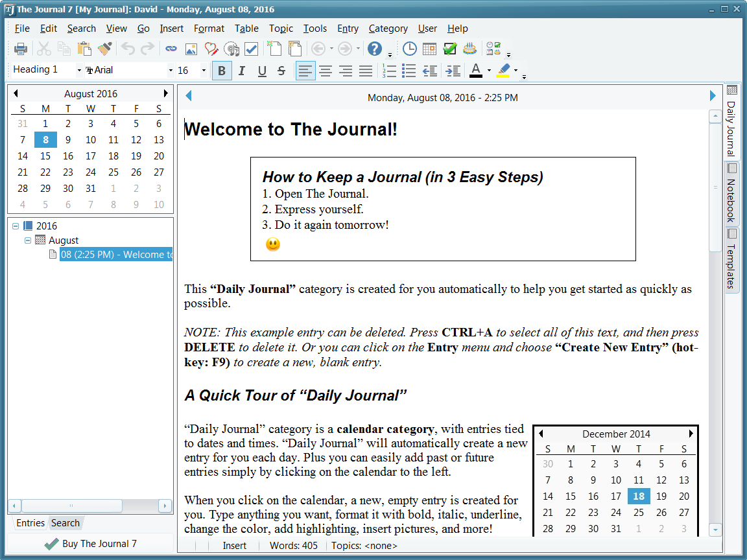The width and height of the screenshot is (747, 560).
Task: Insert the current time with the clock icon
Action: point(409,49)
